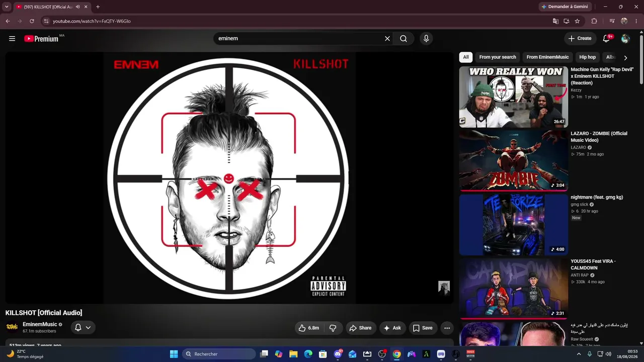Select the From EminemMusic chip
Screen dimensions: 644x362
pyautogui.click(x=547, y=57)
